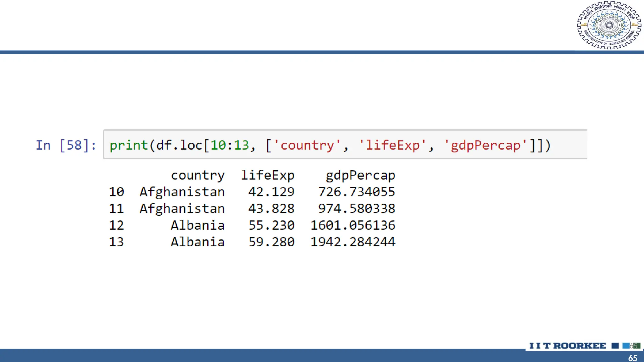Image resolution: width=644 pixels, height=362 pixels.
Task: Click the gdpPercap column header in the output
Action: point(360,175)
